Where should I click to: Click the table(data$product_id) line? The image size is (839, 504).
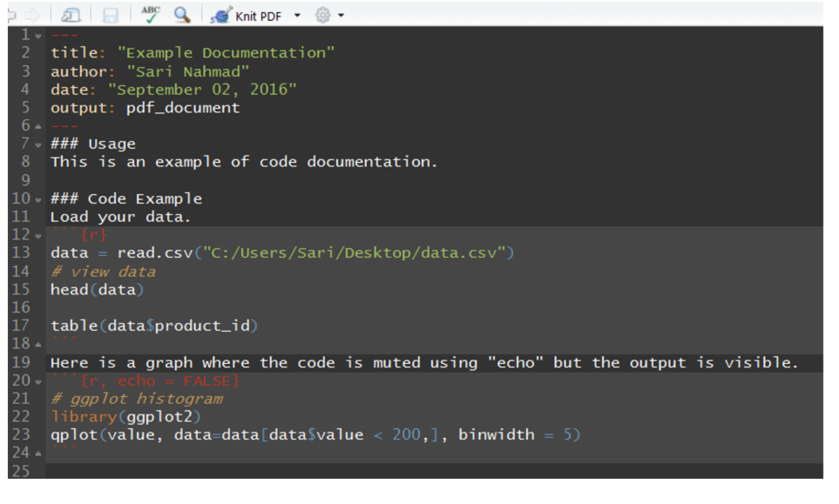pyautogui.click(x=154, y=326)
